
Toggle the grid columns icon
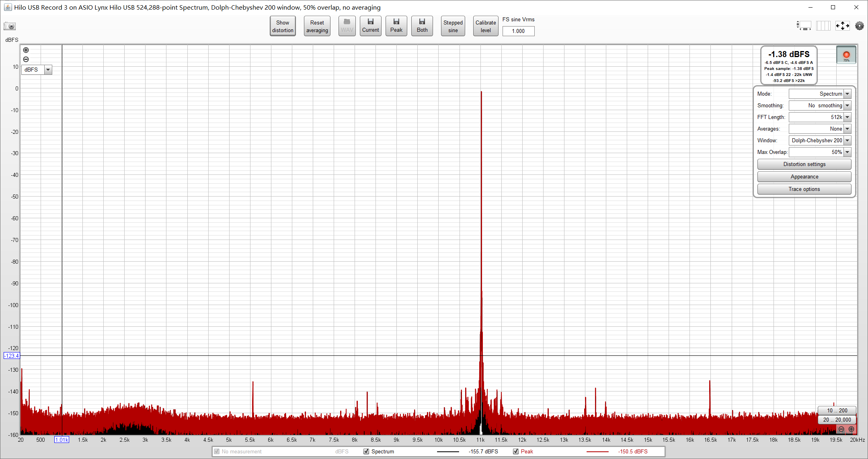823,26
